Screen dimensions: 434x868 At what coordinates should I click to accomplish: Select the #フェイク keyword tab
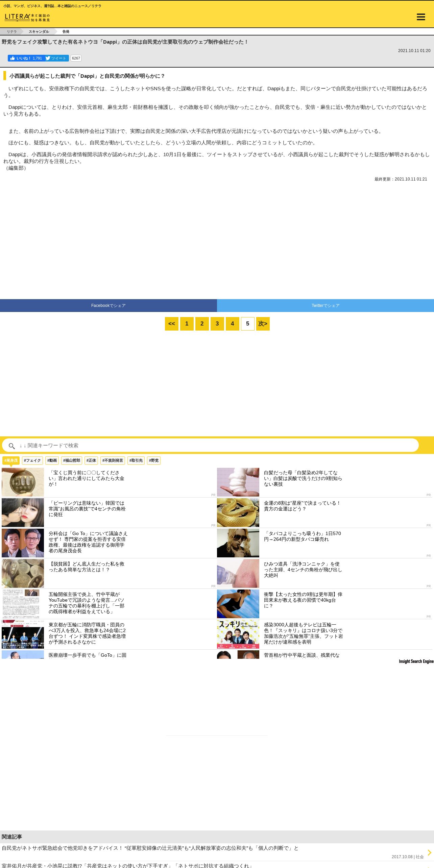pos(32,460)
